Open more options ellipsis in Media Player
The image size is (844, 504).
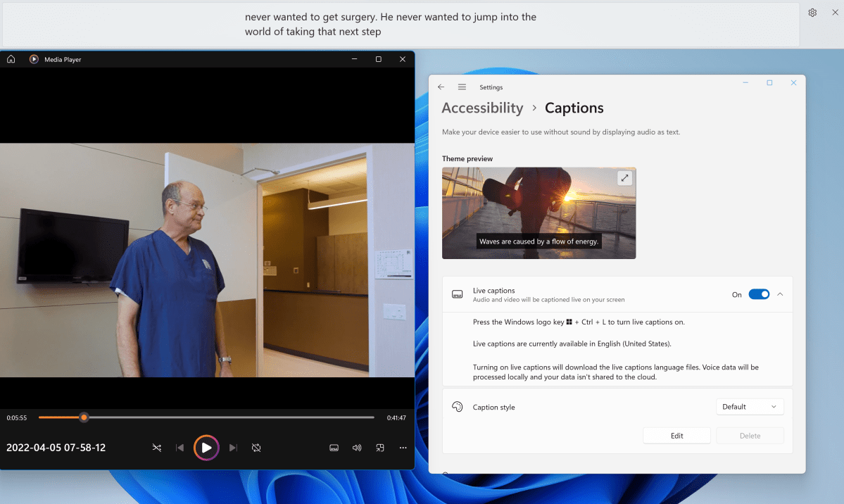pyautogui.click(x=403, y=448)
